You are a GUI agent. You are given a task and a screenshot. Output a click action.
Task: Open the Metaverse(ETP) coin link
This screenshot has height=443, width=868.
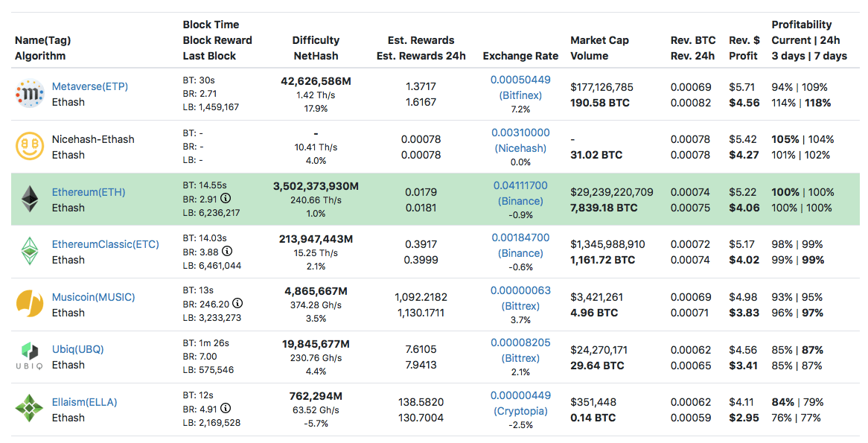tap(89, 86)
